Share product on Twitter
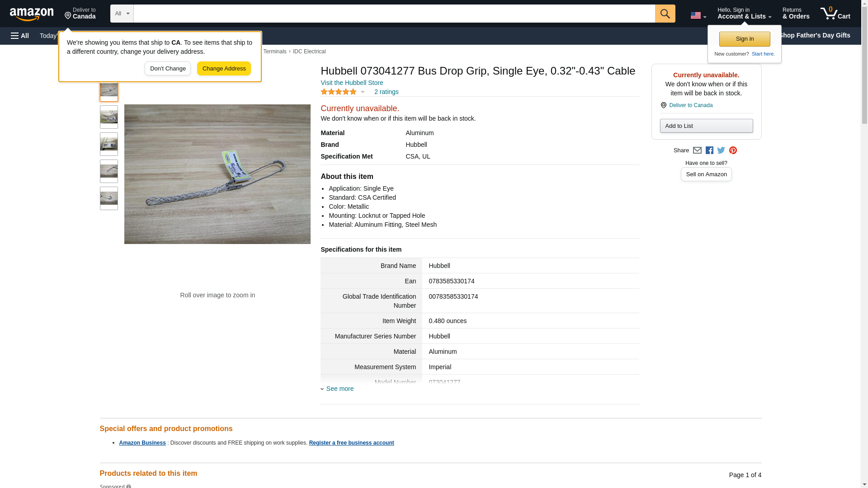868x488 pixels. pyautogui.click(x=721, y=150)
